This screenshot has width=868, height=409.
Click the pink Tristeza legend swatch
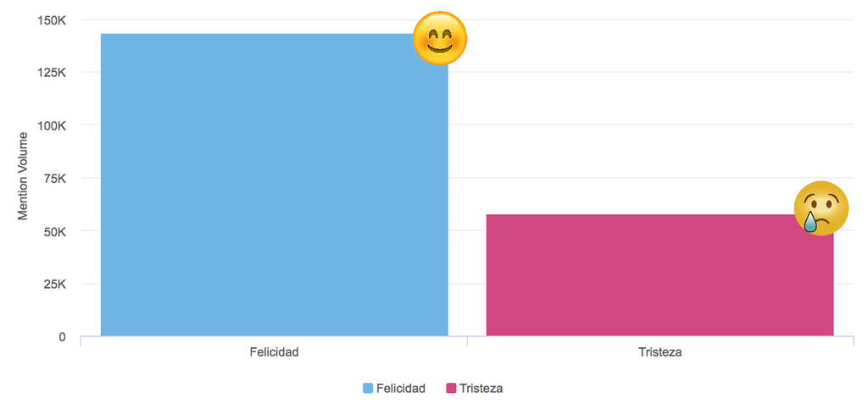[451, 388]
